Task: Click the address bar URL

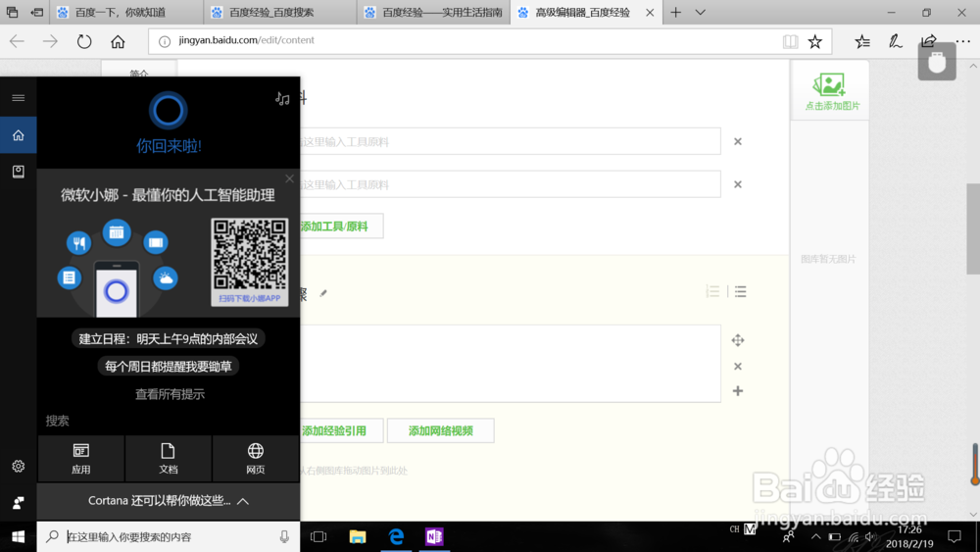Action: tap(246, 40)
